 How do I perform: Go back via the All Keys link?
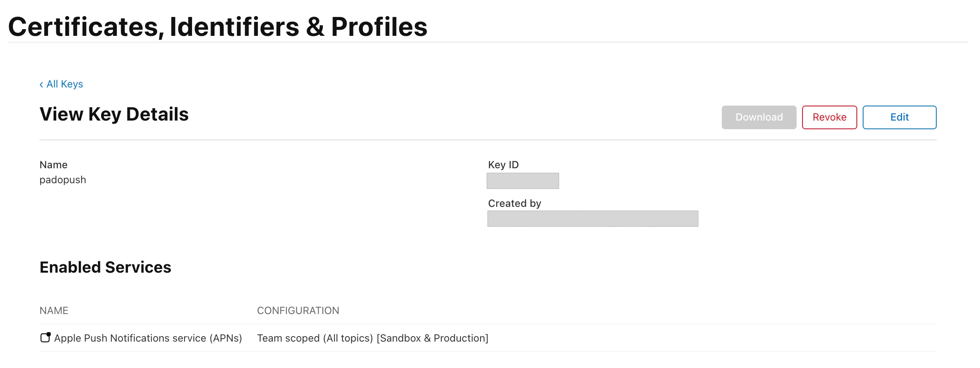pos(65,84)
